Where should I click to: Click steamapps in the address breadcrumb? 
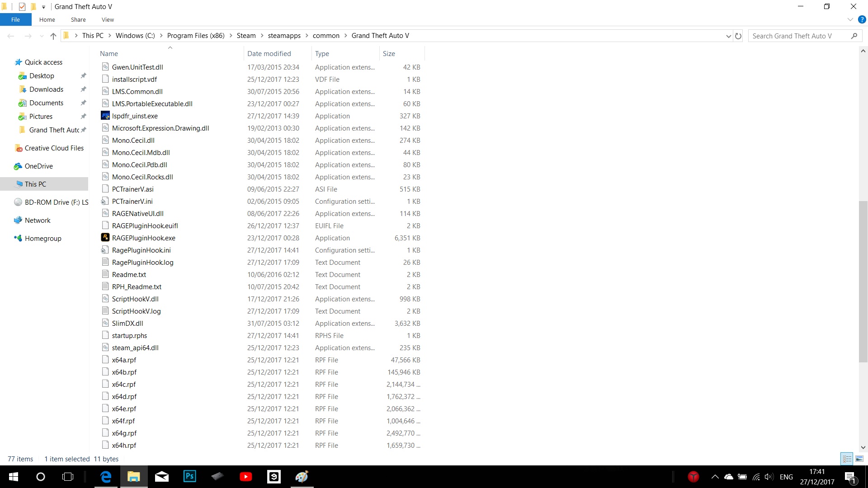tap(284, 36)
